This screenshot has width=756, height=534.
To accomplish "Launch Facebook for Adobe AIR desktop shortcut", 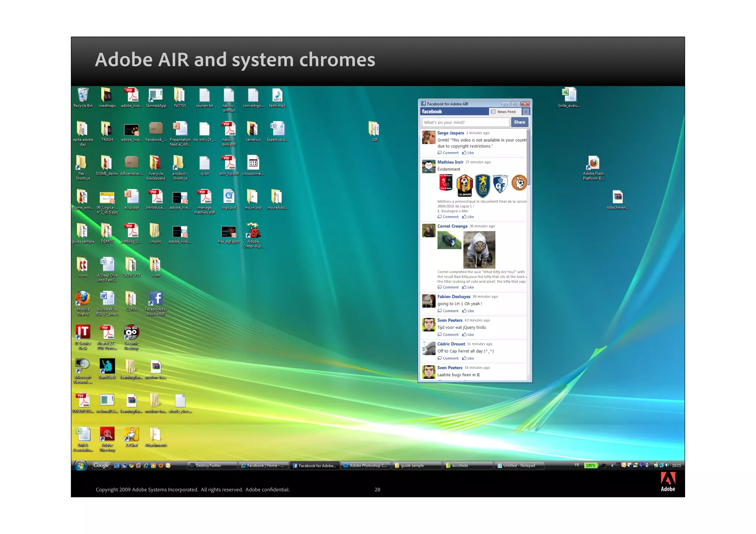I will point(156,303).
